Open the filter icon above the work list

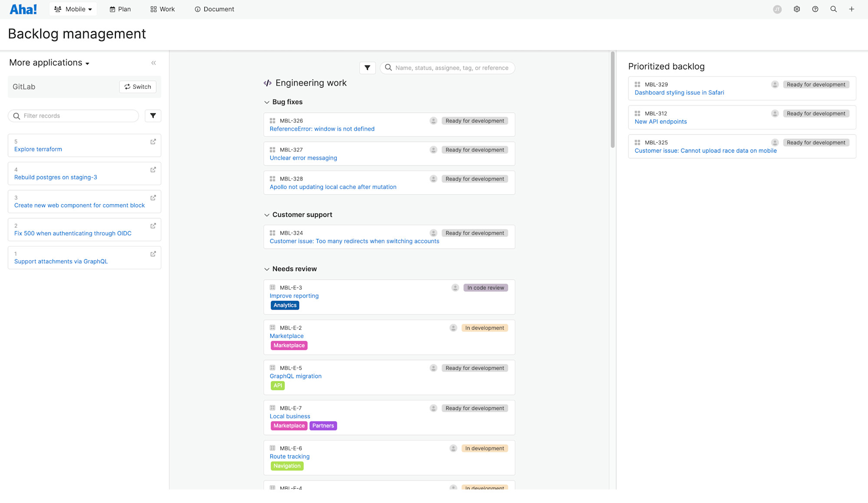368,68
